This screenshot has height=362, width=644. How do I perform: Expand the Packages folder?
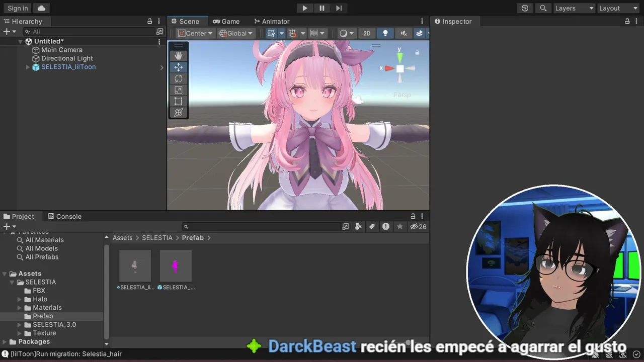click(x=5, y=342)
